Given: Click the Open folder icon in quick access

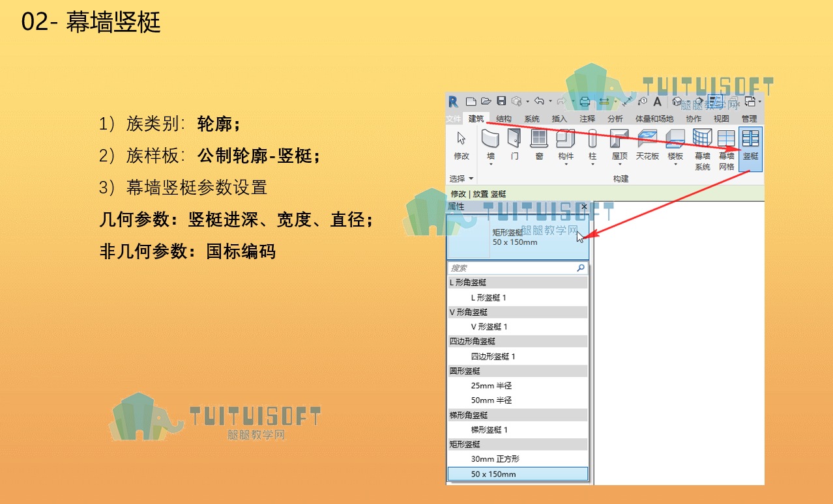Looking at the screenshot, I should pos(486,101).
